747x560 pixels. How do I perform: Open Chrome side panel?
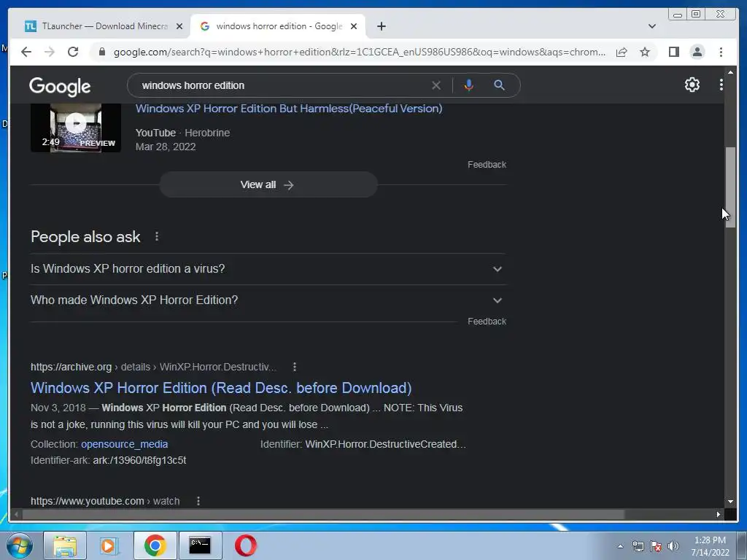(x=673, y=52)
